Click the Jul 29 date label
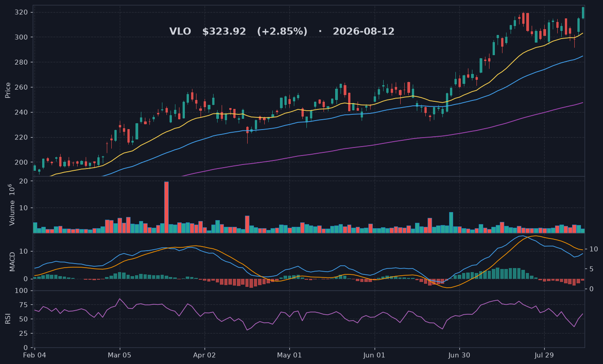Viewport: 603px width, 364px height. point(544,355)
